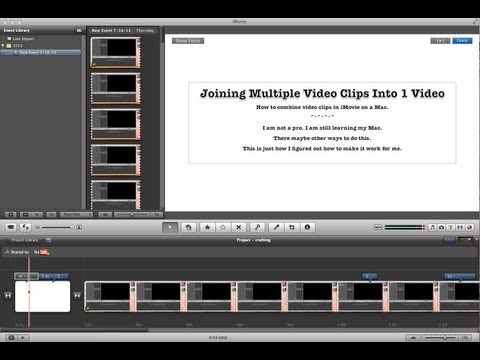Collapse the 2011 folder in Event Library

tap(3, 45)
